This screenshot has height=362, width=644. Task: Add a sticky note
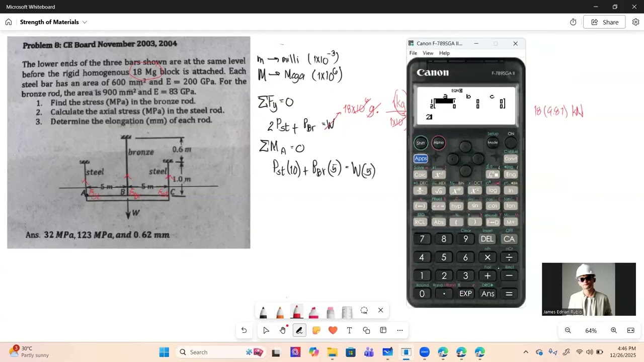tap(316, 330)
